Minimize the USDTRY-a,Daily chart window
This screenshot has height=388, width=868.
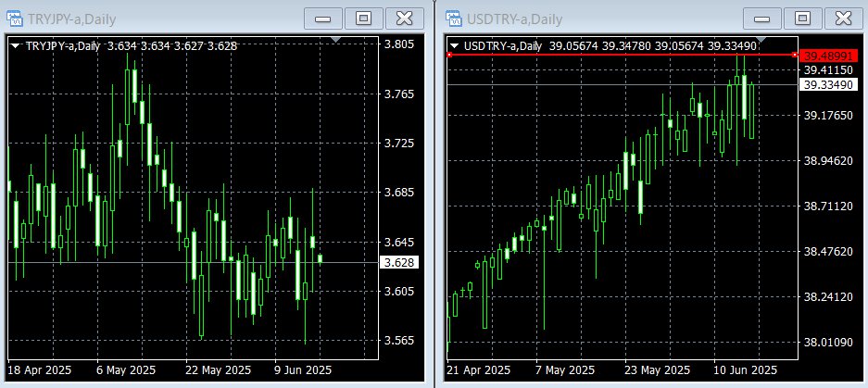(761, 19)
